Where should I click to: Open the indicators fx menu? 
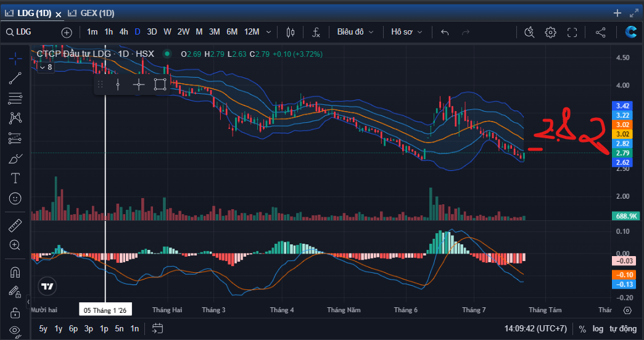(x=315, y=32)
